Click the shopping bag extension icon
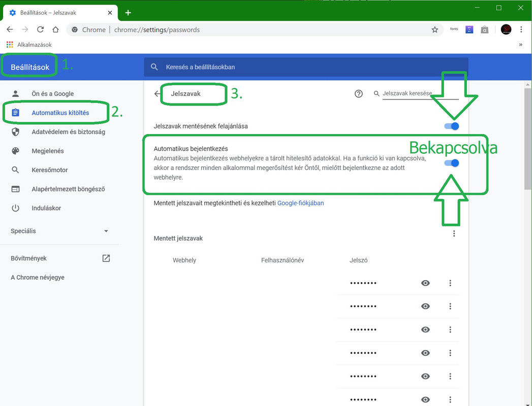The image size is (532, 406). coord(485,29)
